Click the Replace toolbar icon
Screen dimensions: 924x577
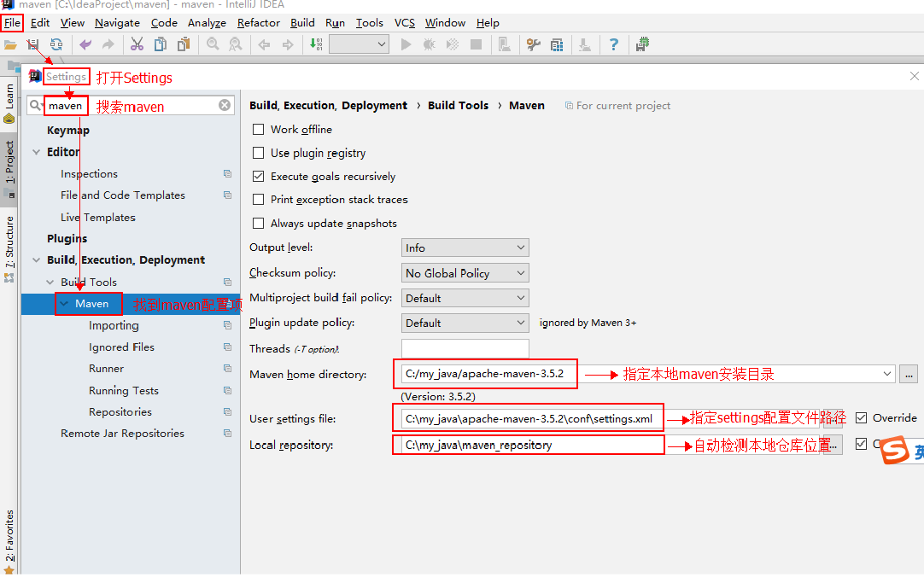(x=235, y=44)
